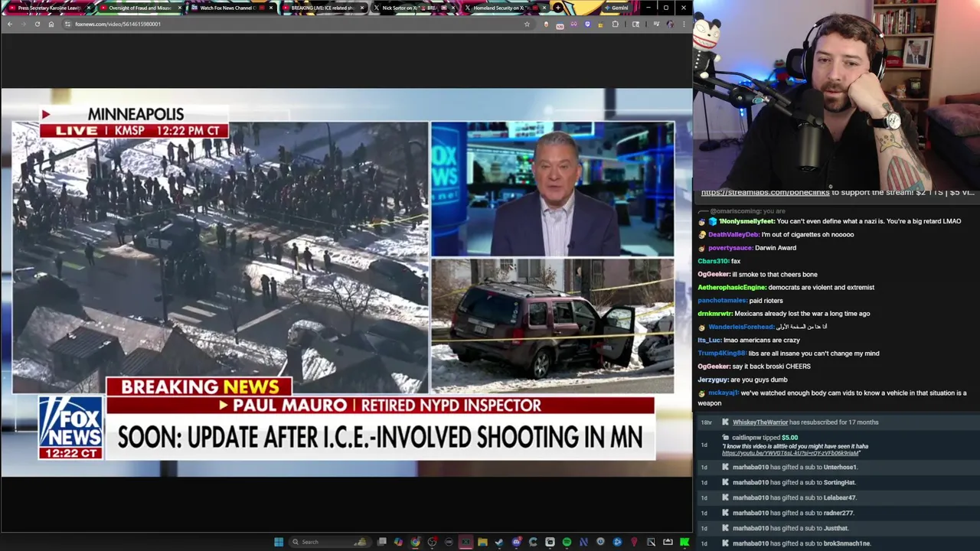Go forward in browser history
The width and height of the screenshot is (980, 551).
click(23, 24)
